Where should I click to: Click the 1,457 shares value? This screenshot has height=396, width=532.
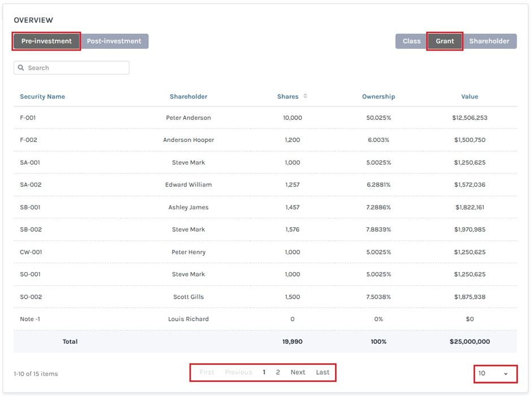pos(293,207)
